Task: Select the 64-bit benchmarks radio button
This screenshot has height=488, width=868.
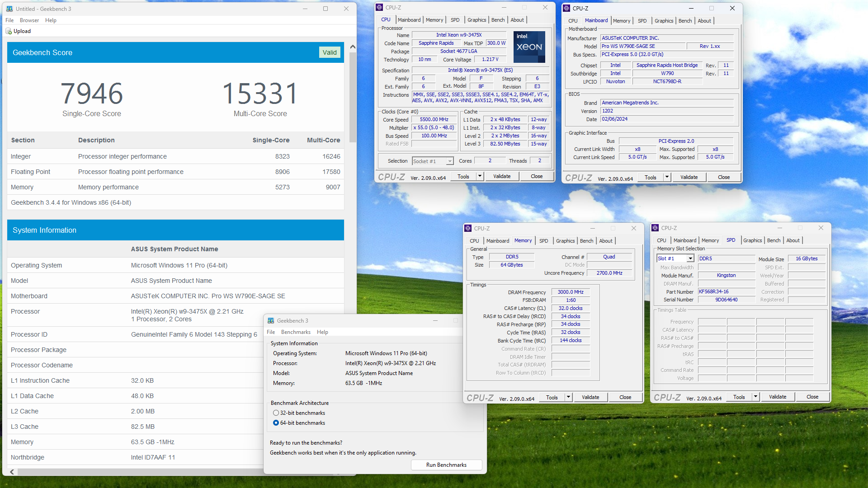Action: click(276, 423)
